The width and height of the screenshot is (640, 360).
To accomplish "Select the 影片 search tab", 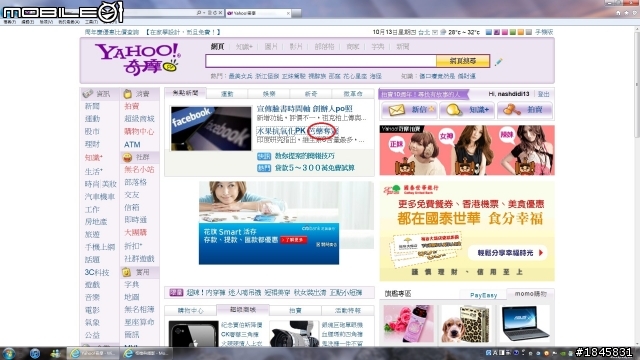I will pos(296,47).
